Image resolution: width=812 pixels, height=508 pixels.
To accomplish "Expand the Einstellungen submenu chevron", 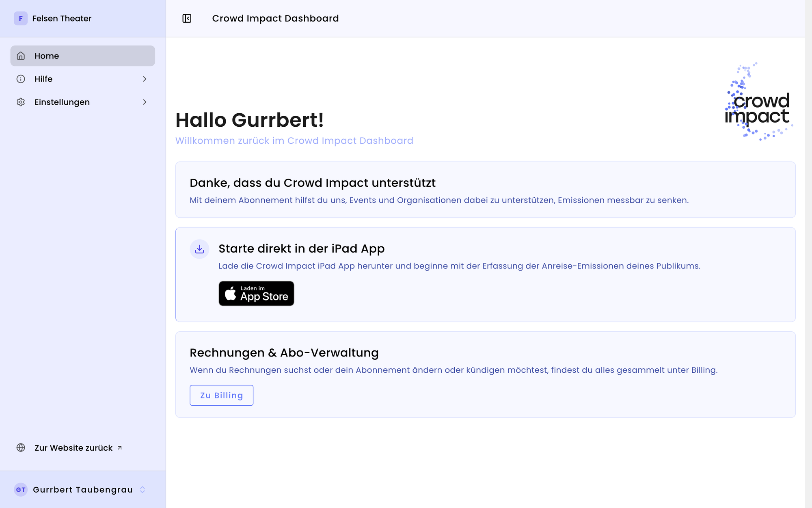I will click(x=145, y=102).
